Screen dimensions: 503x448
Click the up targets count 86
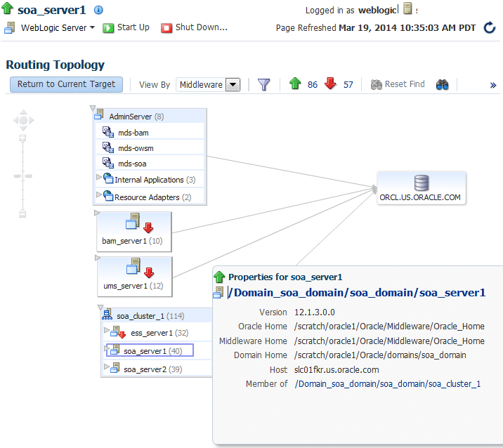313,85
